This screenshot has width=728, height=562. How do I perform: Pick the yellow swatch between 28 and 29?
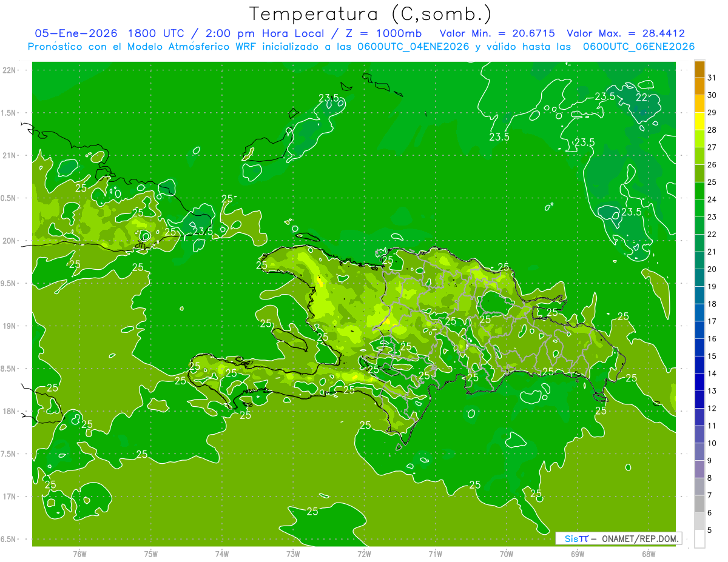coord(699,121)
